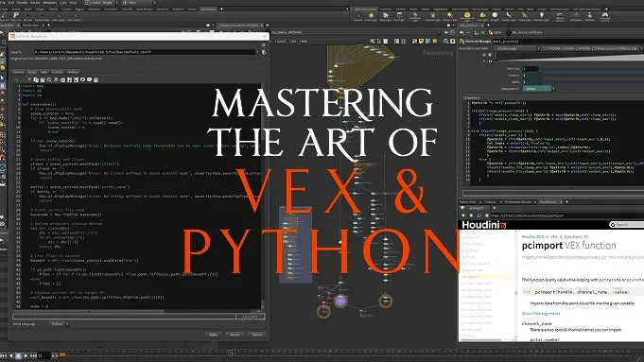
Task: Click the ramp gradient bar in parameter pane
Action: tap(569, 58)
